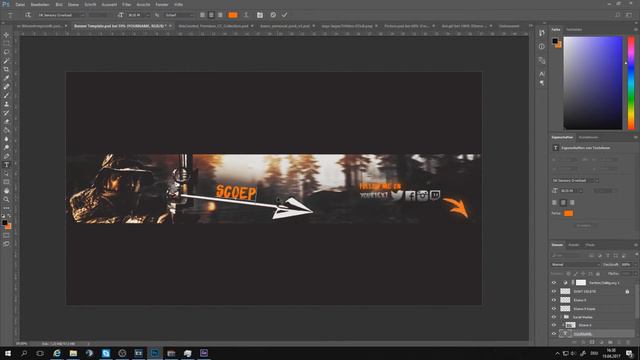The height and width of the screenshot is (360, 640).
Task: Click the Erweitert button in Properties panel
Action: pyautogui.click(x=584, y=225)
